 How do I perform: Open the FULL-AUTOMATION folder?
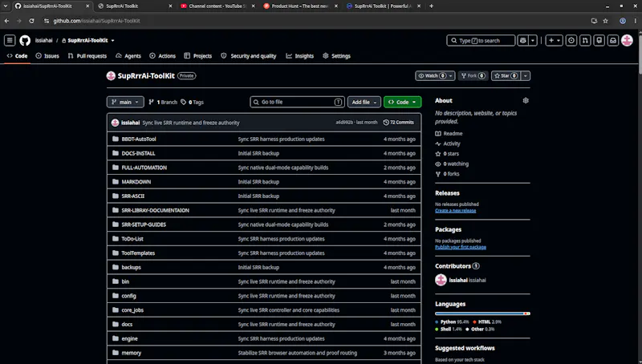point(144,168)
